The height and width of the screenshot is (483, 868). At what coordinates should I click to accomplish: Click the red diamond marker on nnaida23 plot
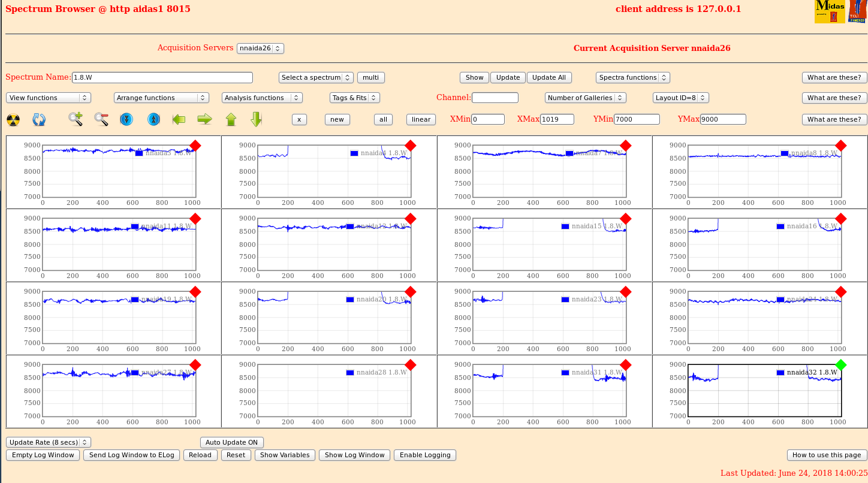click(x=626, y=292)
